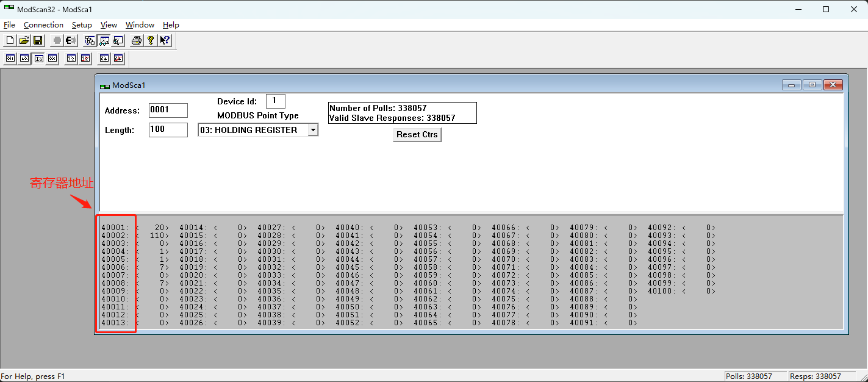Open the View menu
The width and height of the screenshot is (868, 382).
pyautogui.click(x=109, y=25)
